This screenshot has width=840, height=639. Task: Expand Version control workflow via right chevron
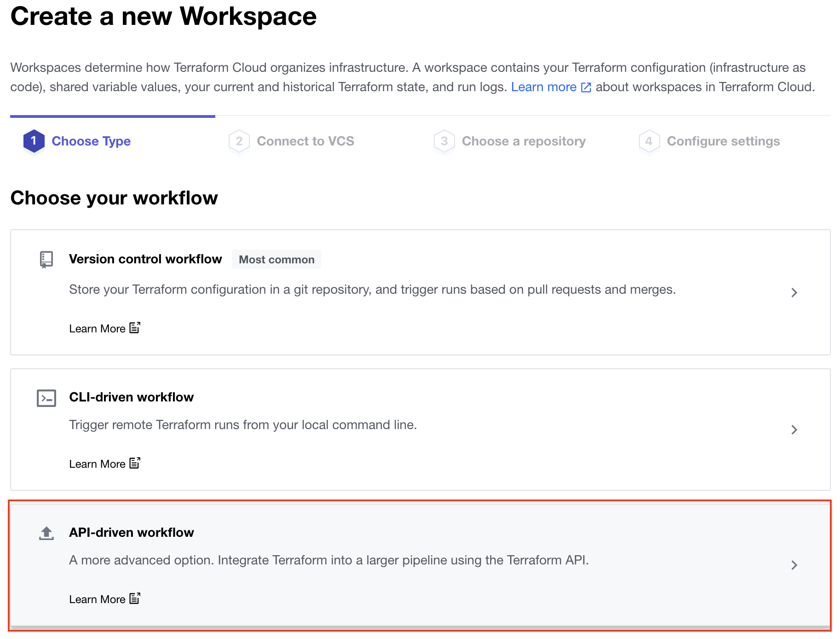794,293
